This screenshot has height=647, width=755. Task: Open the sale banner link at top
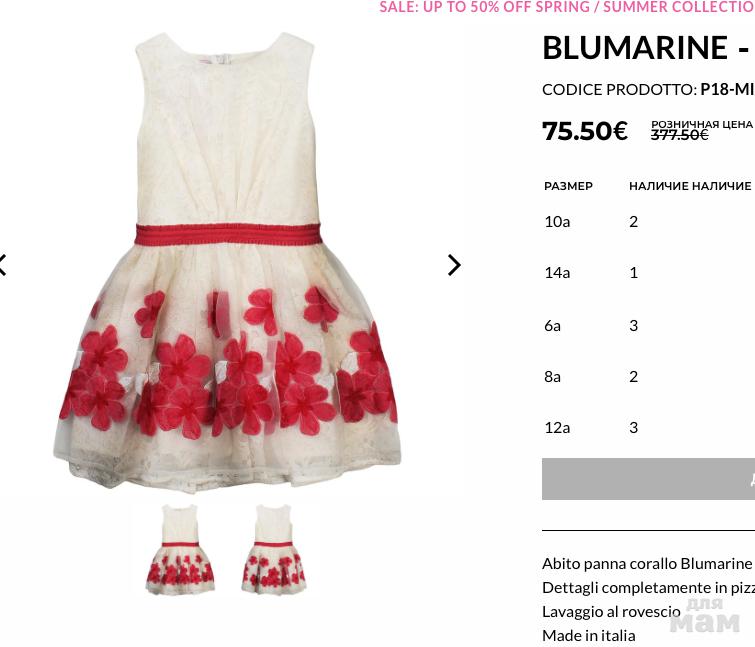click(567, 7)
